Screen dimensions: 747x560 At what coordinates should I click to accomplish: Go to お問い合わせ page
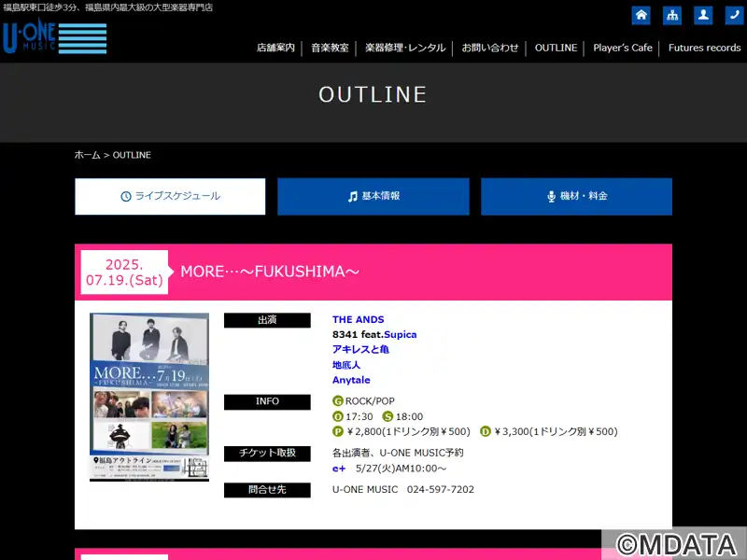(x=490, y=48)
